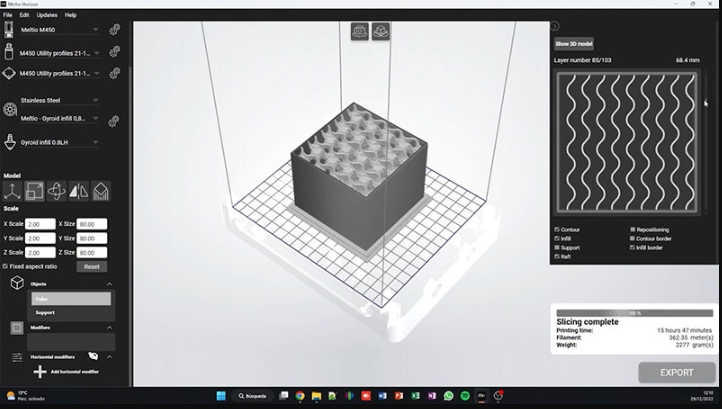
Task: Open WhatsApp from the taskbar
Action: click(x=448, y=396)
